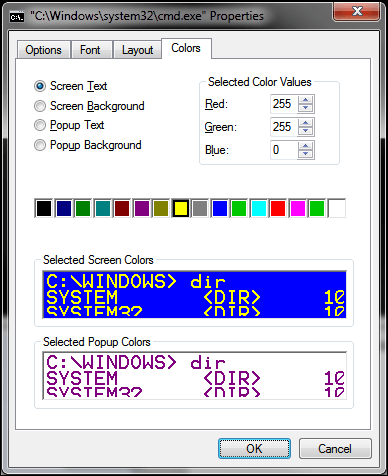Decrease the Green value with down arrow
Image resolution: width=388 pixels, height=476 pixels.
coord(305,131)
